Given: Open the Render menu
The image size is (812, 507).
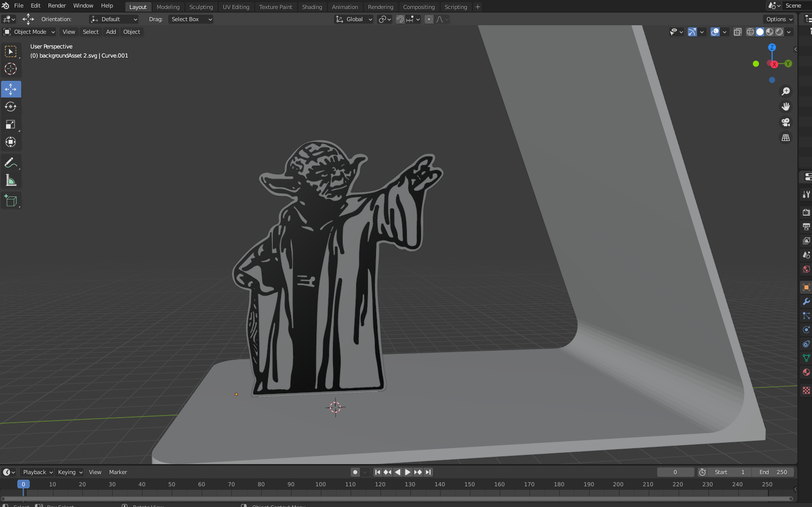Looking at the screenshot, I should pos(57,6).
